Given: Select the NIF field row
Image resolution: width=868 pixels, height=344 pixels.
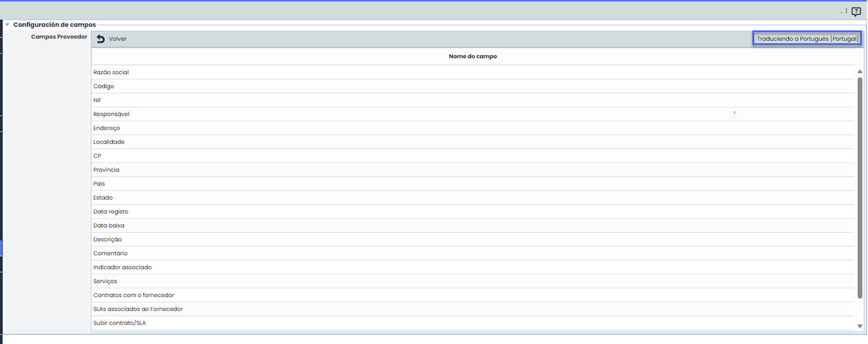Looking at the screenshot, I should (x=97, y=100).
